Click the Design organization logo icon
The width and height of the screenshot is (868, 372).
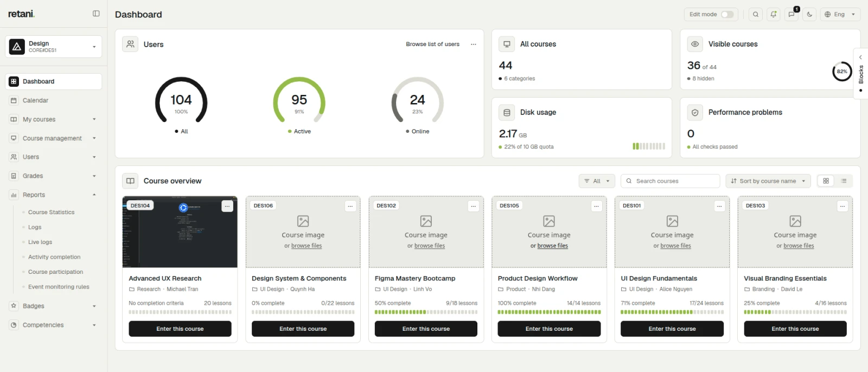click(17, 47)
